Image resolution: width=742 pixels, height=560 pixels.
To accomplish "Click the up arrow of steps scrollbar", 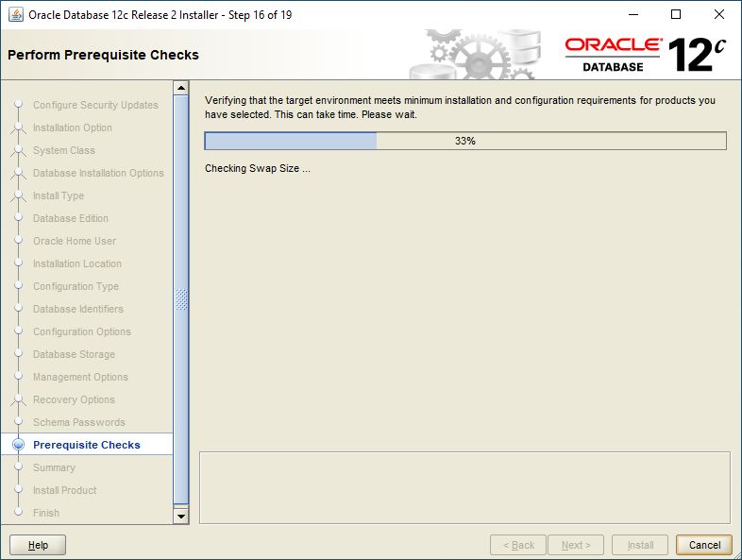I will 180,88.
